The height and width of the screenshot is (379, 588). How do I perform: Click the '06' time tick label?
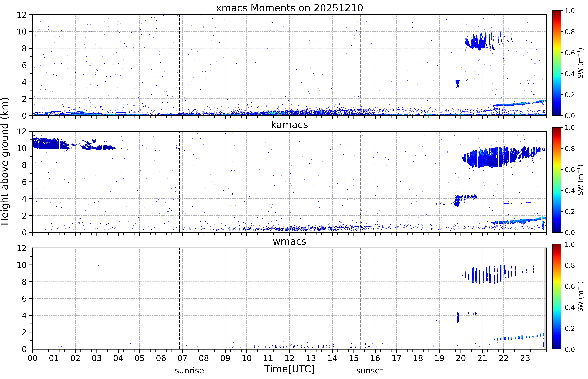pos(161,358)
